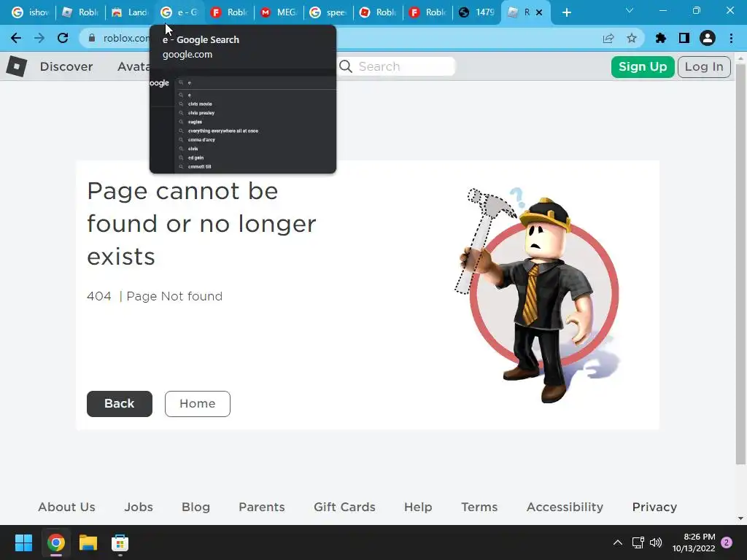Switch to the 'MEG' tab
The height and width of the screenshot is (560, 747).
[x=279, y=12]
